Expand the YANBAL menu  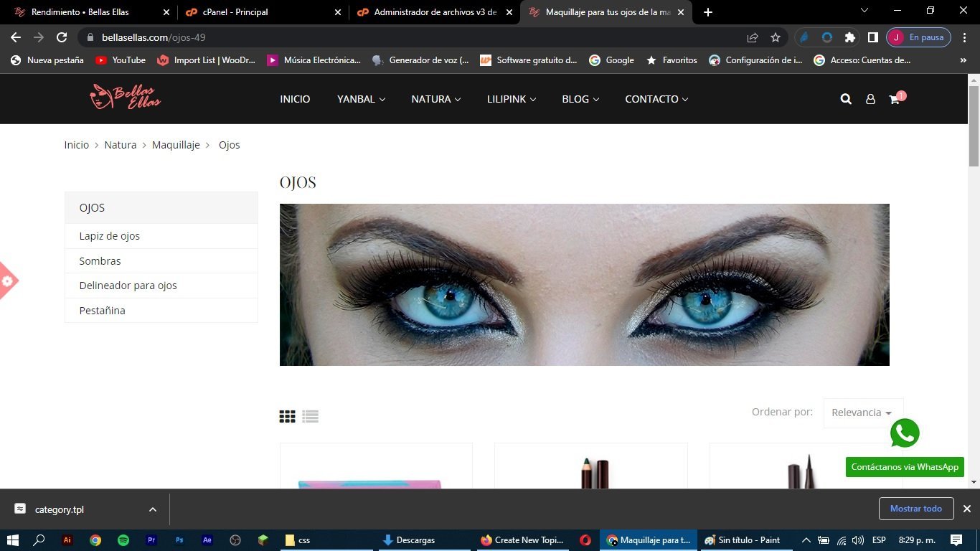[361, 99]
